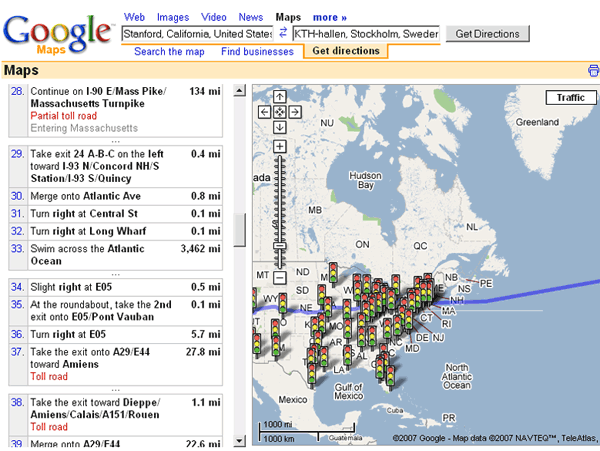Click the step number 28 link

pyautogui.click(x=17, y=91)
